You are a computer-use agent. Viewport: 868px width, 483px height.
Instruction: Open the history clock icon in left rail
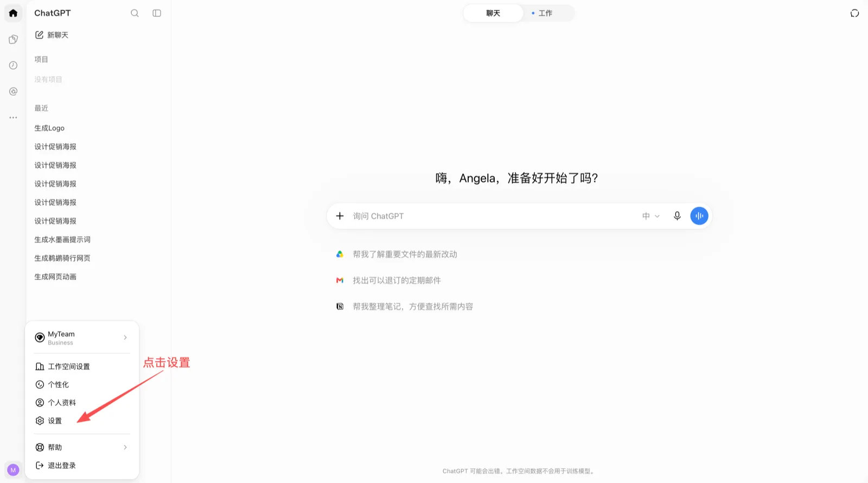pos(13,65)
